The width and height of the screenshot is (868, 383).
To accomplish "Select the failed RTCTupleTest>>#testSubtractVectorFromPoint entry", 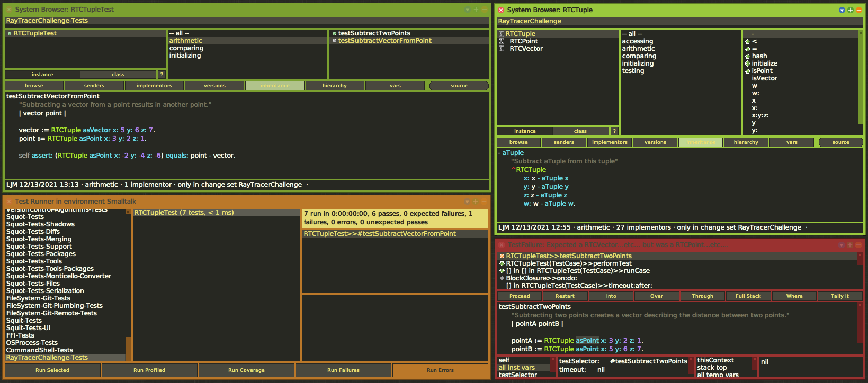I will 395,234.
